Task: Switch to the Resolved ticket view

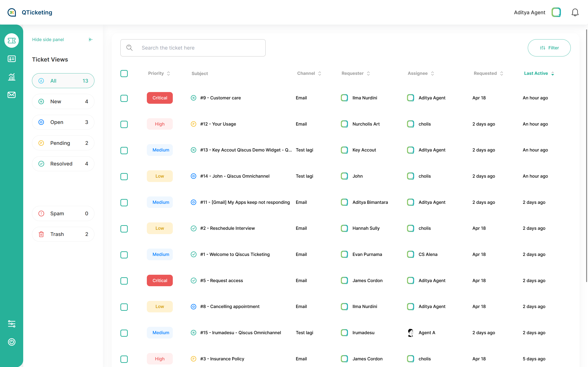Action: (x=63, y=164)
